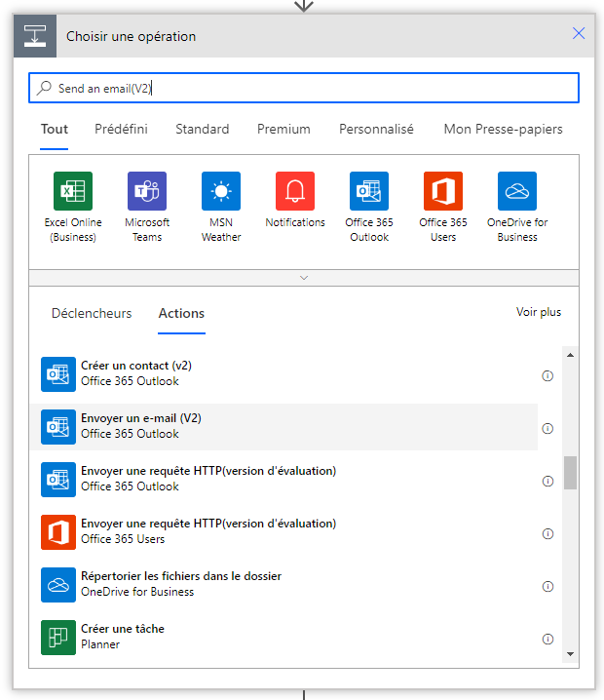Open the Notifications connector bell icon
604x700 pixels.
tap(295, 191)
